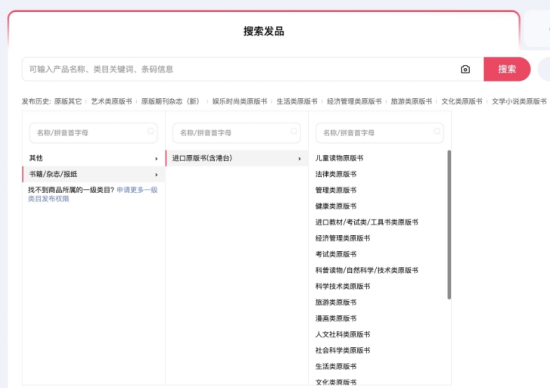Click the third column vertical scrollbar

pyautogui.click(x=449, y=225)
